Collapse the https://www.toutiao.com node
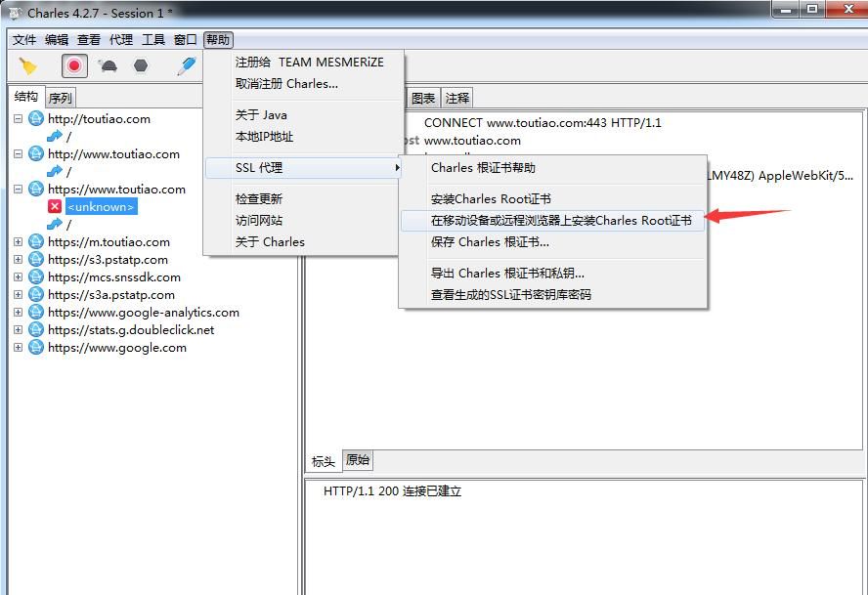Image resolution: width=868 pixels, height=595 pixels. coord(19,189)
